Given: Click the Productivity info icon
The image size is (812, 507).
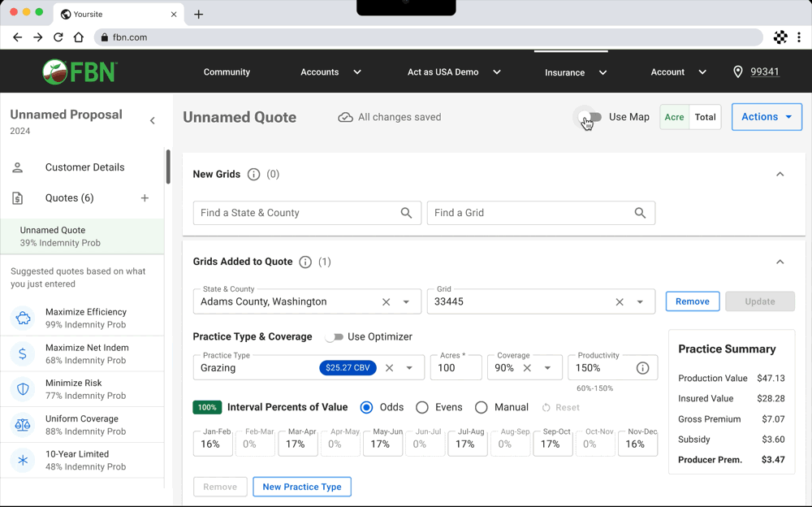Looking at the screenshot, I should click(x=642, y=368).
